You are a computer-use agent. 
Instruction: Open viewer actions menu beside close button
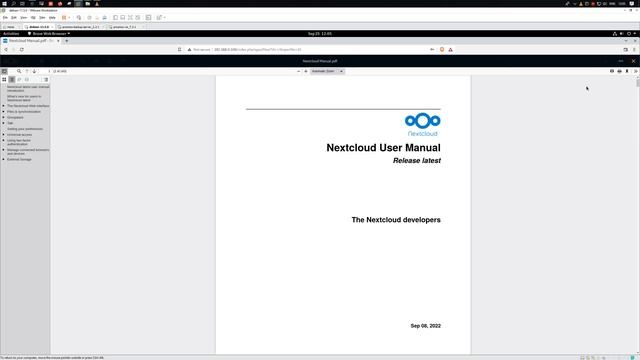[621, 61]
